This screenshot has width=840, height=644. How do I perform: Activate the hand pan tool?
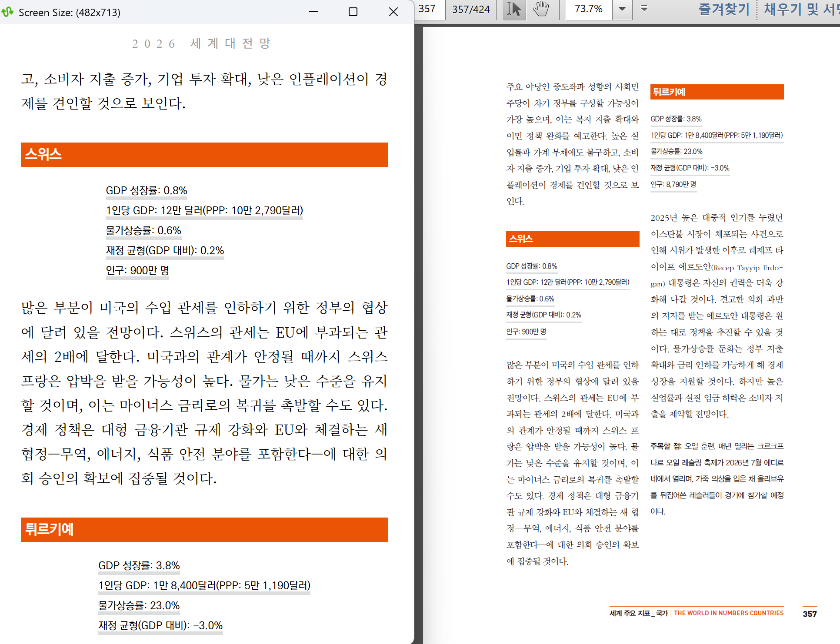point(541,9)
